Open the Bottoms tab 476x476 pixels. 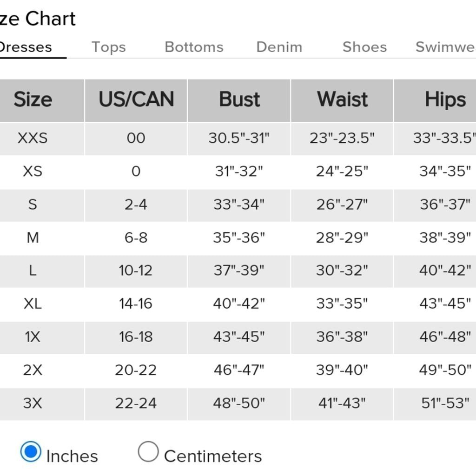pos(194,47)
